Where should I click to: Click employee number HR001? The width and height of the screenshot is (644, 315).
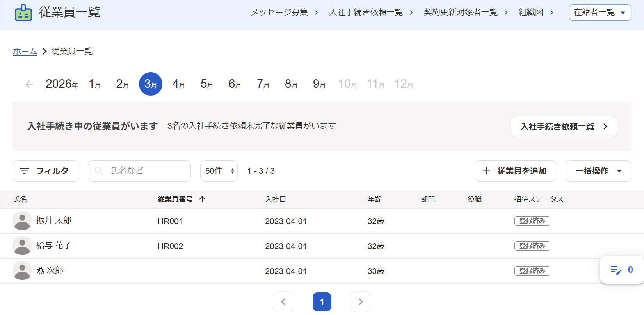[170, 221]
